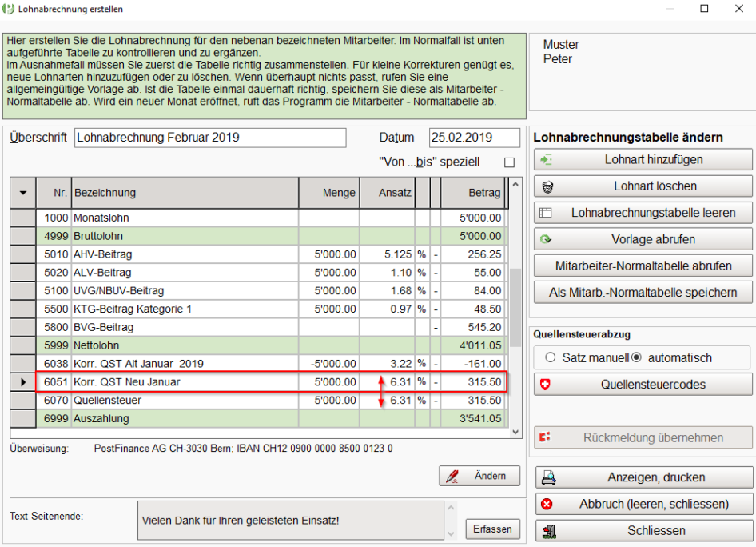The height and width of the screenshot is (547, 756).
Task: Click the BVG-Beitrag row label
Action: [103, 328]
